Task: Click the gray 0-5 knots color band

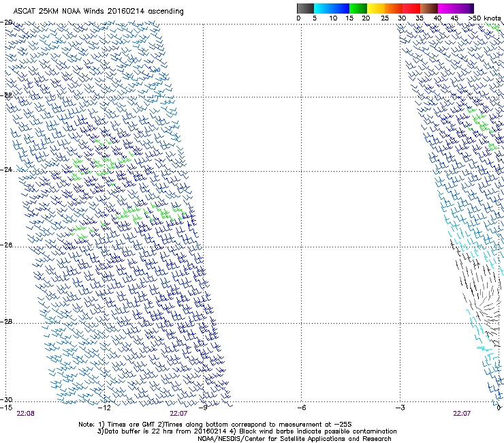Action: (x=305, y=8)
